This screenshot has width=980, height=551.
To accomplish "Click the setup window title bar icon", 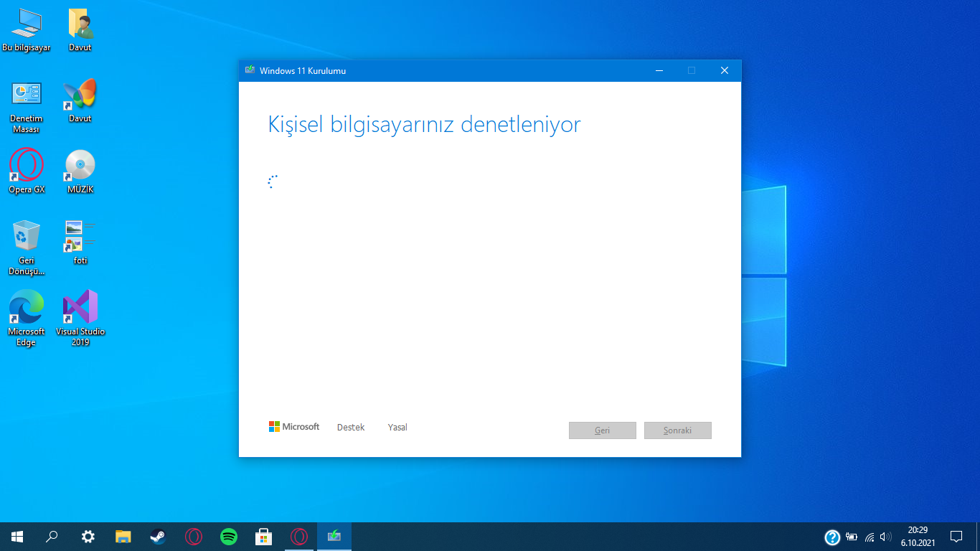I will [250, 70].
